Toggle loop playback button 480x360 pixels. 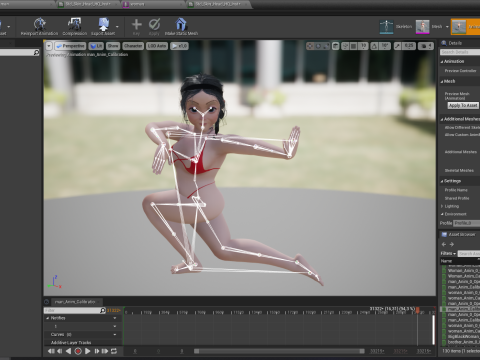[114, 351]
